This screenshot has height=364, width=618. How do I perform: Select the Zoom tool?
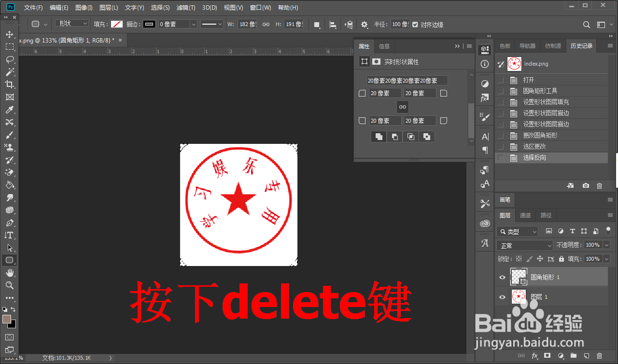point(9,285)
